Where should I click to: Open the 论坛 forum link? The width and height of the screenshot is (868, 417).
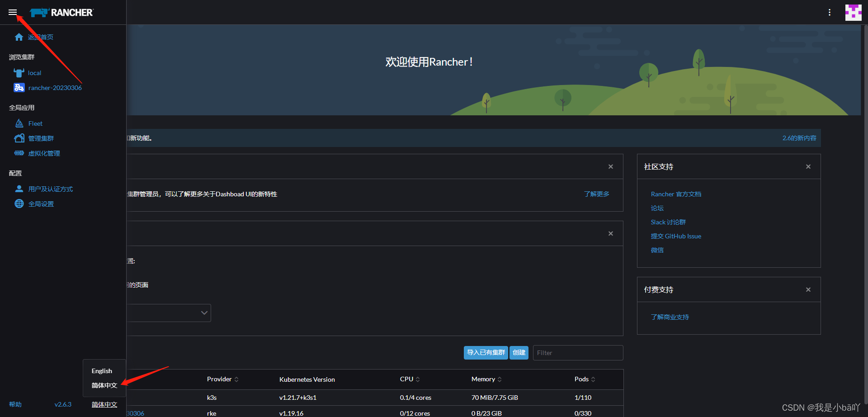[x=657, y=208]
